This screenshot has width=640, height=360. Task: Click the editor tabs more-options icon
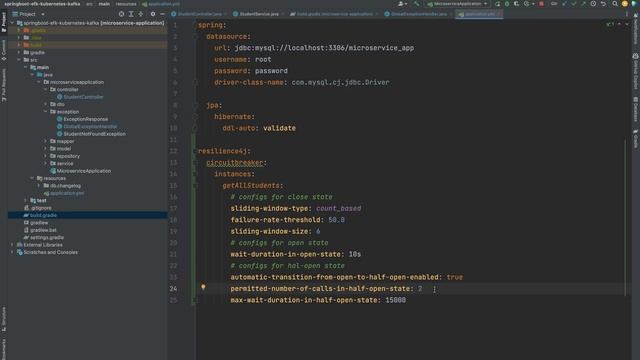coord(627,14)
